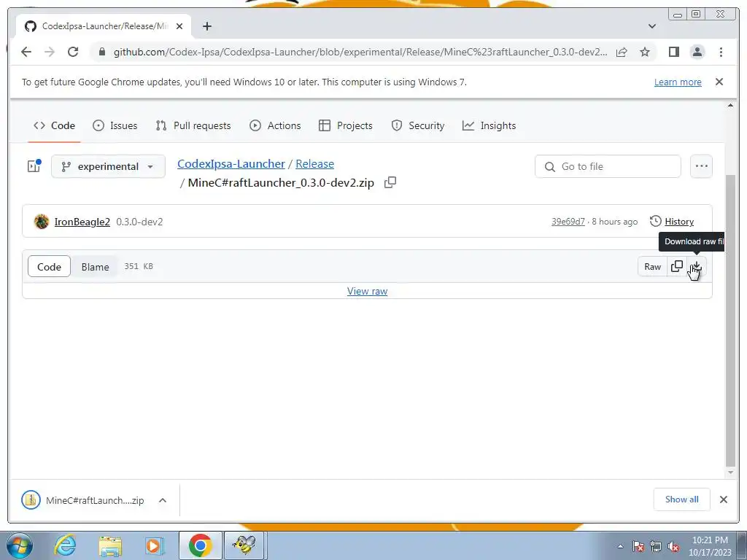Click the scrollbar up arrow
This screenshot has height=560, width=747.
pyautogui.click(x=730, y=105)
